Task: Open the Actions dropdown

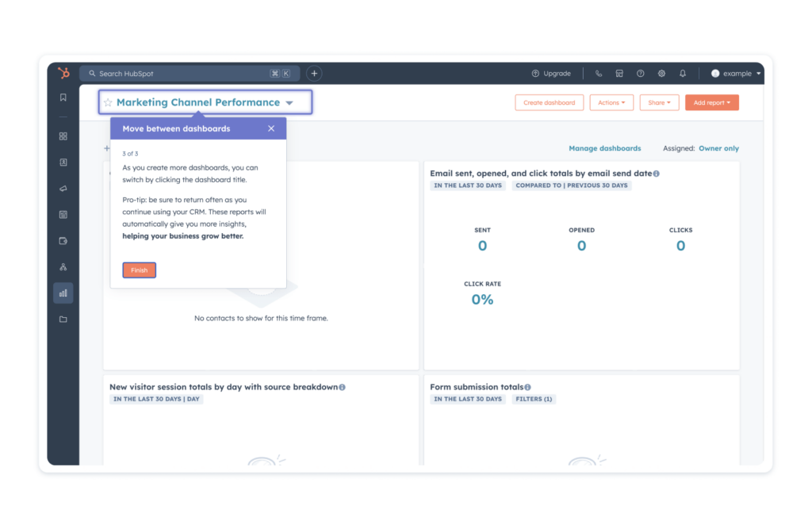Action: (x=611, y=102)
